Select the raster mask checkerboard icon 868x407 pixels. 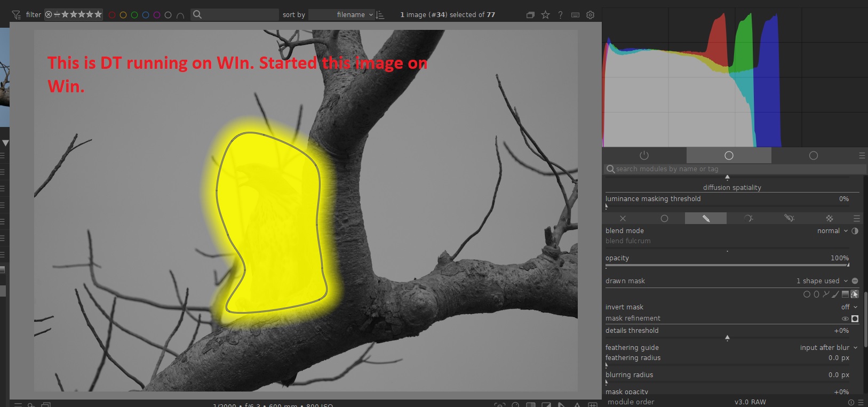[829, 219]
